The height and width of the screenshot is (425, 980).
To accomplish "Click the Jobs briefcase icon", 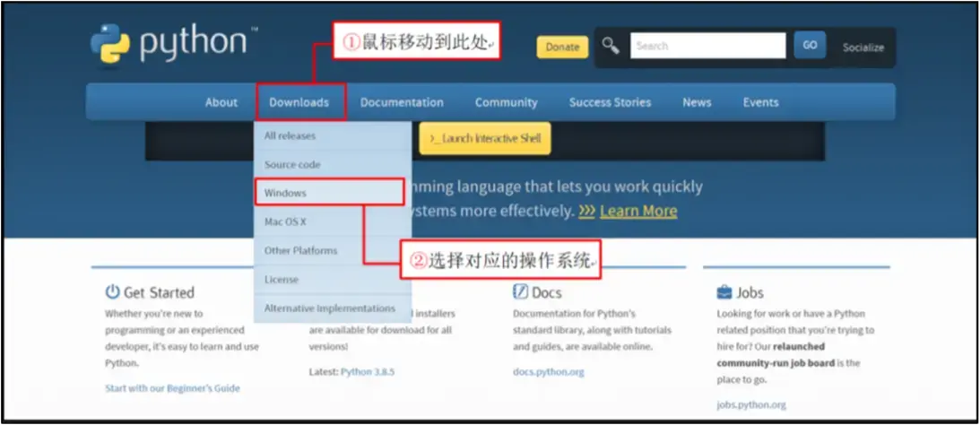I will pyautogui.click(x=724, y=292).
